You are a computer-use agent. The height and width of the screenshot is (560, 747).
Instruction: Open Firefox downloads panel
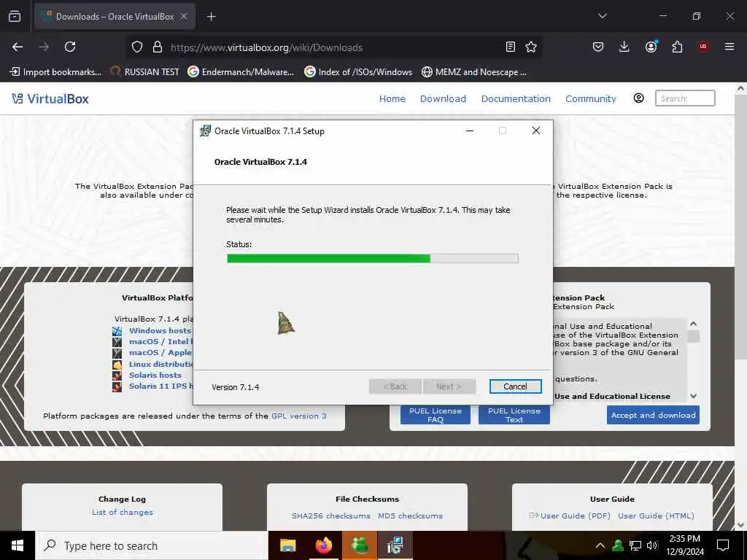(624, 47)
